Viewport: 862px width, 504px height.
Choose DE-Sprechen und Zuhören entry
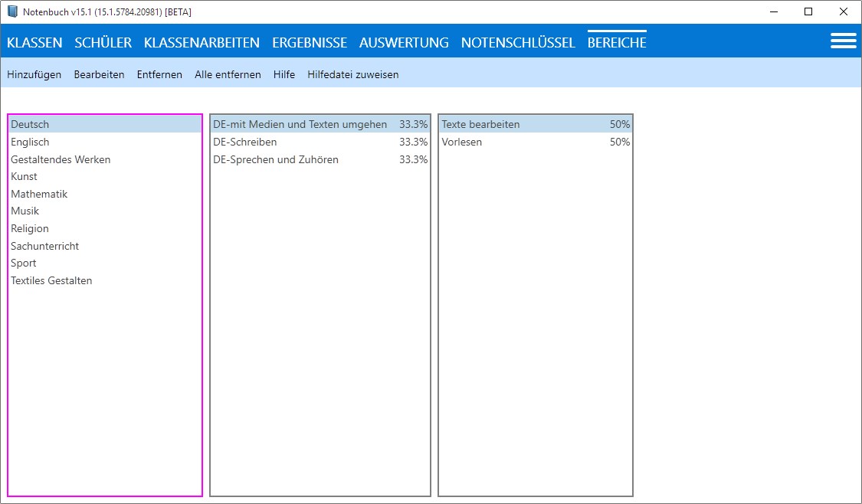pyautogui.click(x=275, y=159)
